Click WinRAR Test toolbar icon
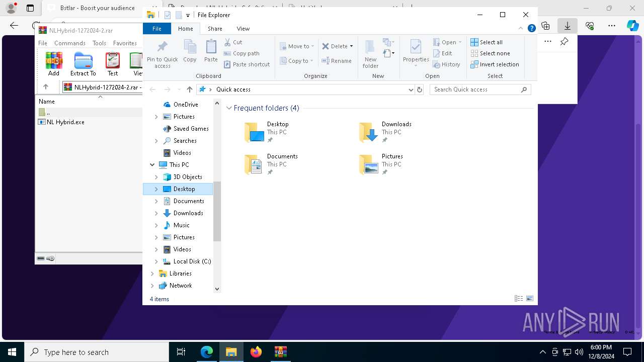644x362 pixels. tap(113, 64)
